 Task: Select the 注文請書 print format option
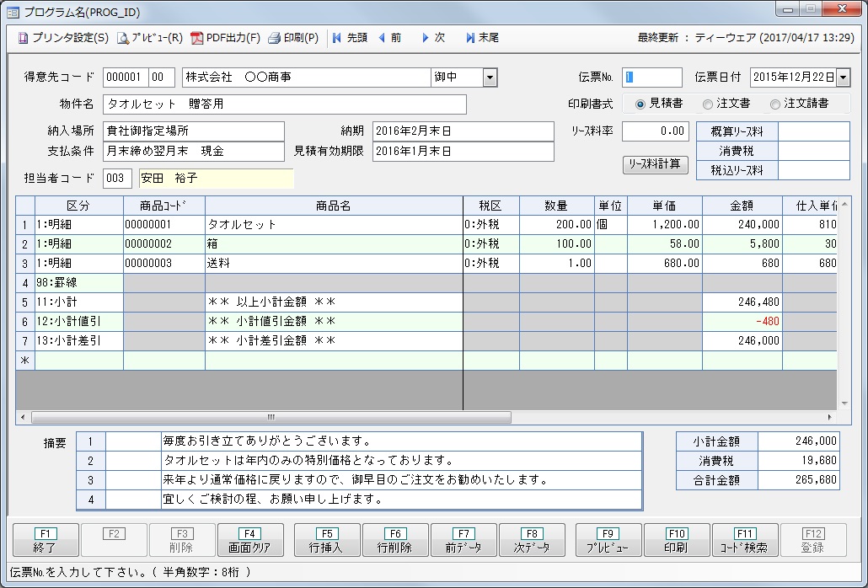click(775, 104)
